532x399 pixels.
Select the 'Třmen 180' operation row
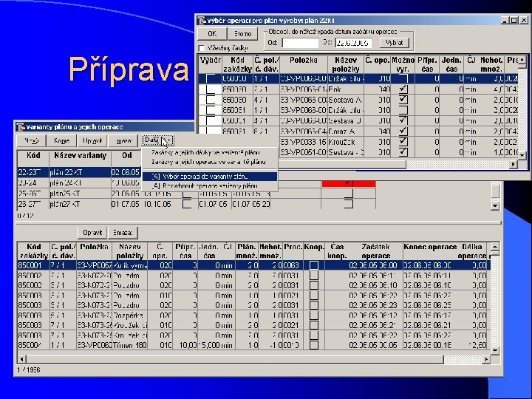coord(253,345)
